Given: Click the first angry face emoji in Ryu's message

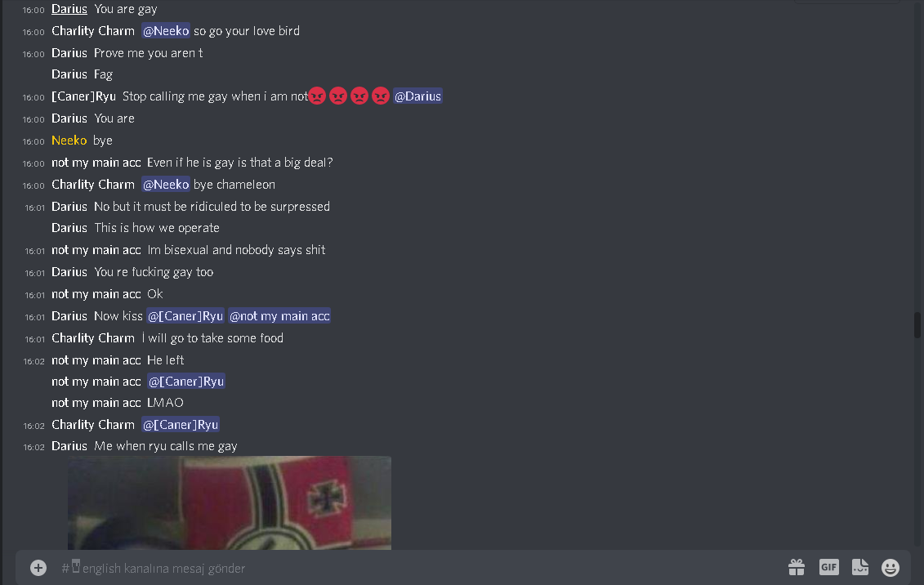Looking at the screenshot, I should (x=317, y=96).
